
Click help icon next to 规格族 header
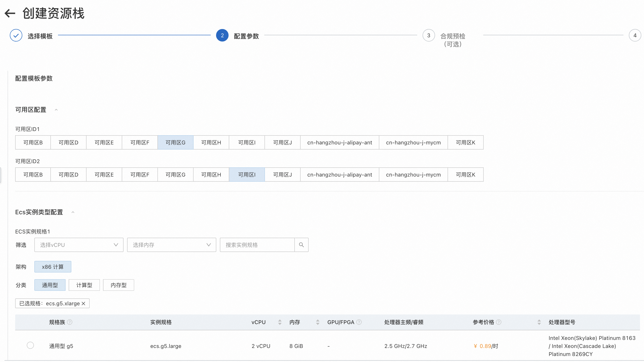pyautogui.click(x=70, y=322)
